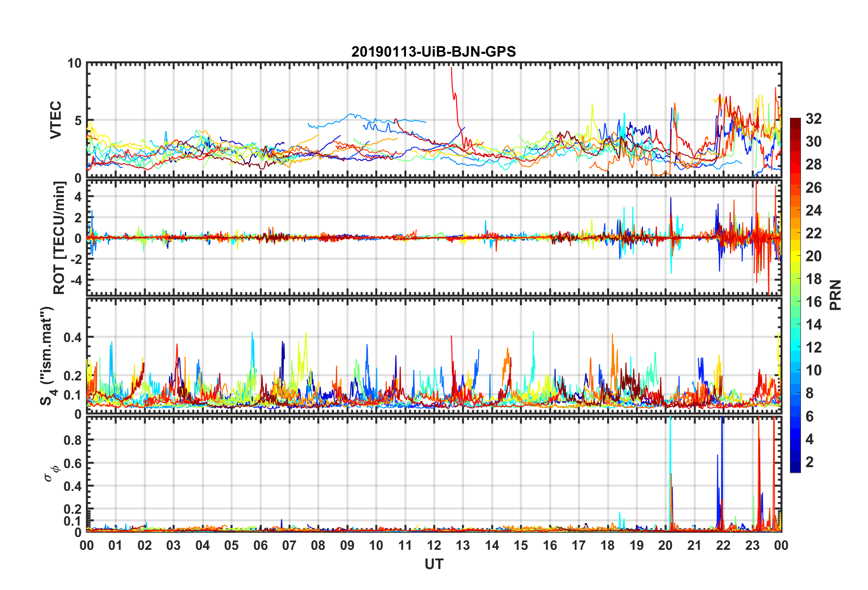Image resolution: width=868 pixels, height=590 pixels.
Task: Click x-axis tick label 14
Action: [x=492, y=545]
